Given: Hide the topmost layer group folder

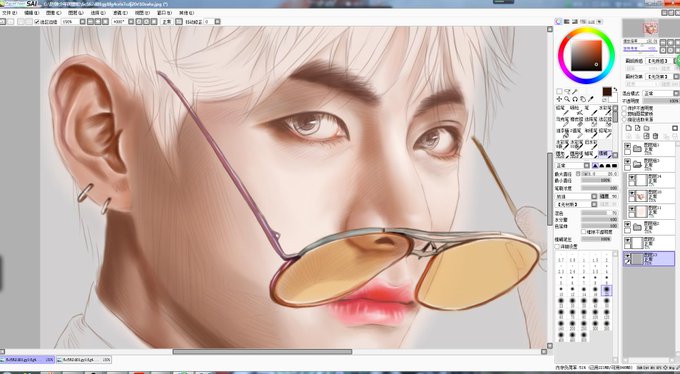Looking at the screenshot, I should (x=628, y=147).
